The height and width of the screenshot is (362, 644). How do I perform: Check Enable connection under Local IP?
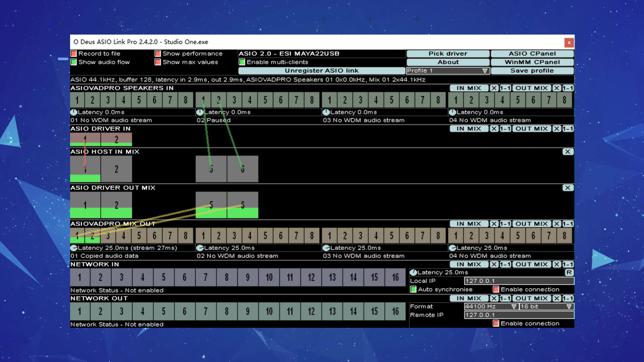point(496,289)
